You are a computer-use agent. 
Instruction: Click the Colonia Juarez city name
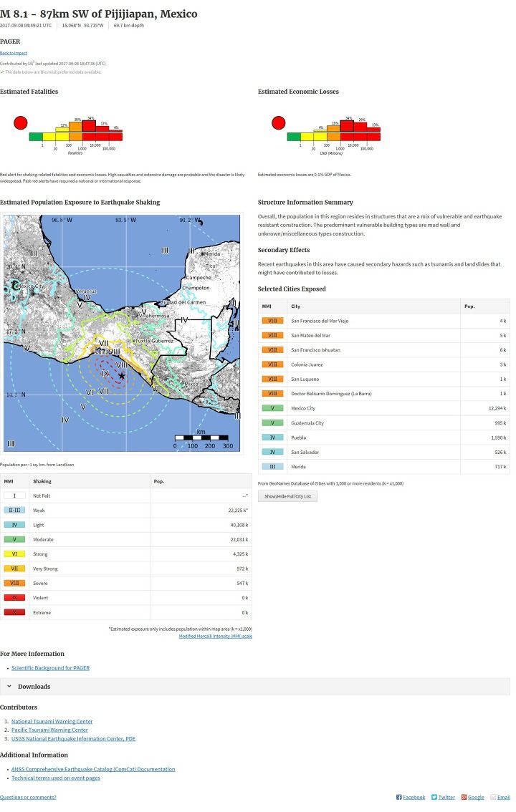pyautogui.click(x=307, y=364)
